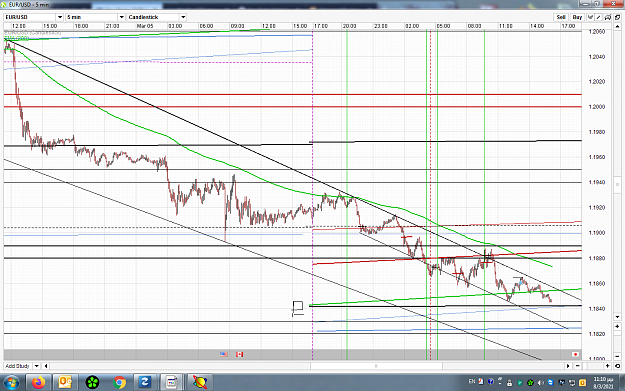Open the document window taskbar icon

[172, 383]
